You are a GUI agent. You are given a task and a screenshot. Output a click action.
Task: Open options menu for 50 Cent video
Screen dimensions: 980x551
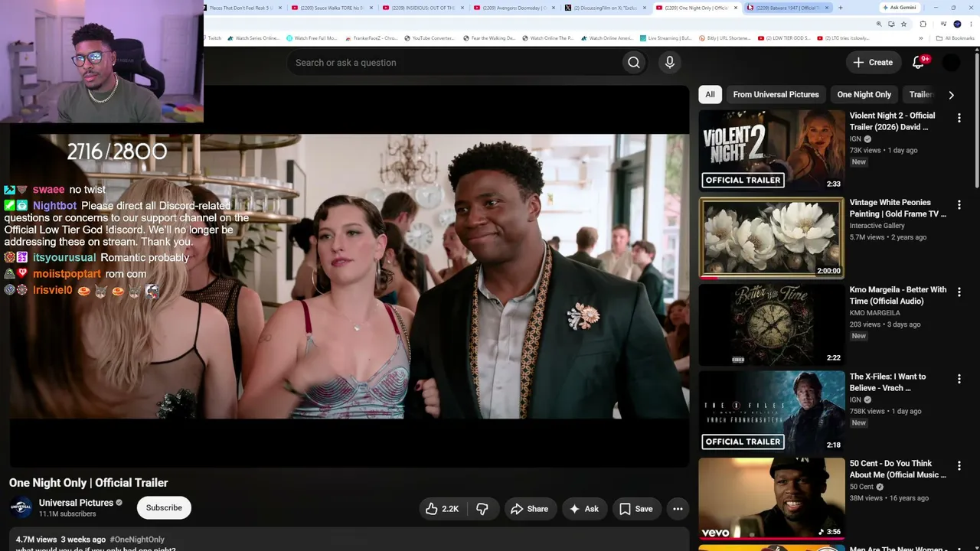pos(959,466)
